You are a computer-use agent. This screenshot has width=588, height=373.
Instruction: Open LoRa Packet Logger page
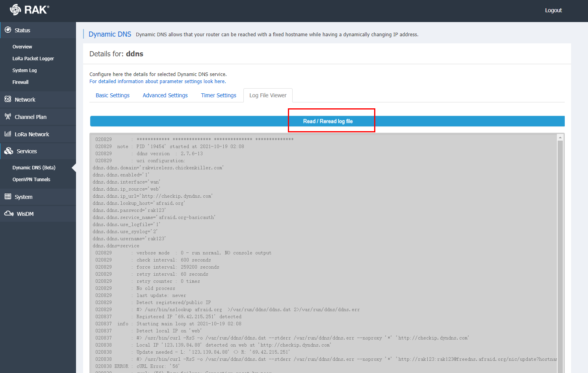33,58
